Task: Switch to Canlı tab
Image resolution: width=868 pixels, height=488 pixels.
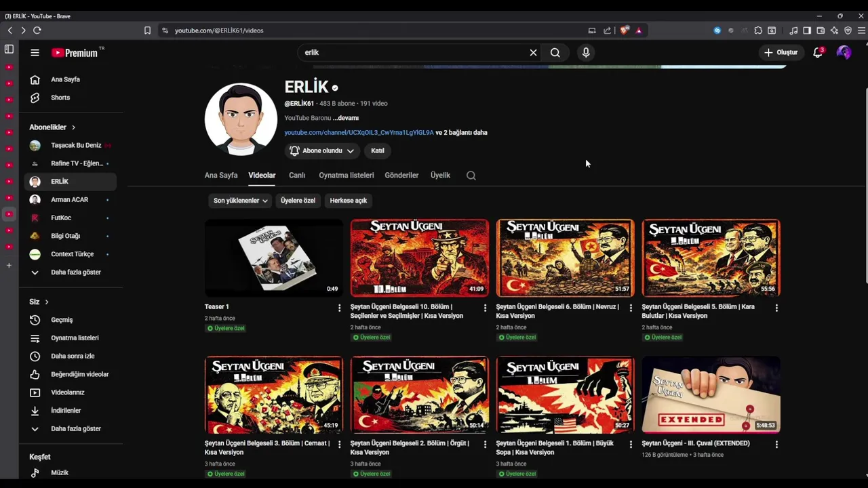Action: click(x=297, y=175)
